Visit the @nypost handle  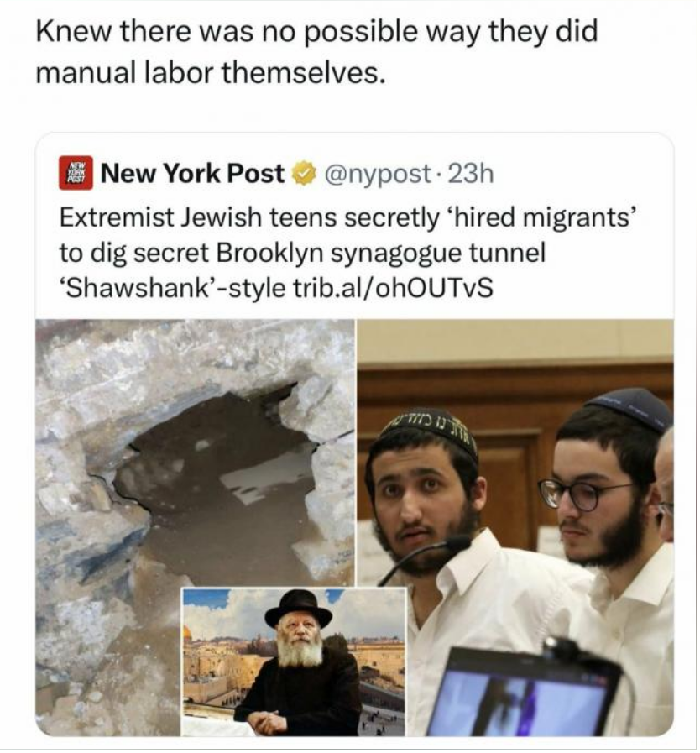(x=379, y=174)
